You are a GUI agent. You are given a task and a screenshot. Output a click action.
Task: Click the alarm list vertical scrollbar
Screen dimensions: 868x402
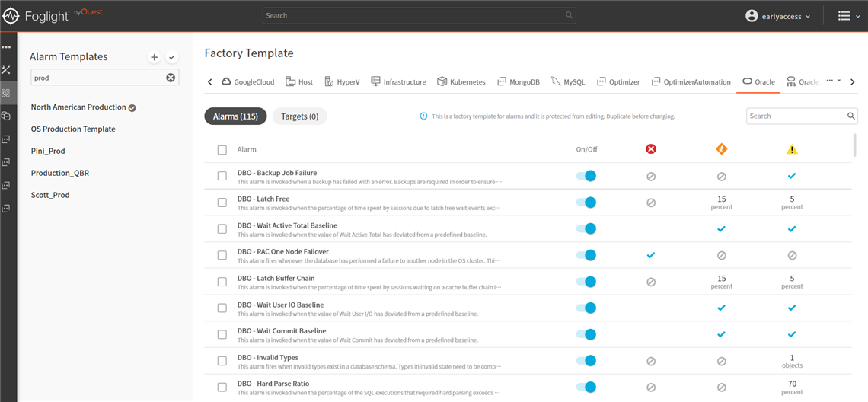tap(855, 147)
